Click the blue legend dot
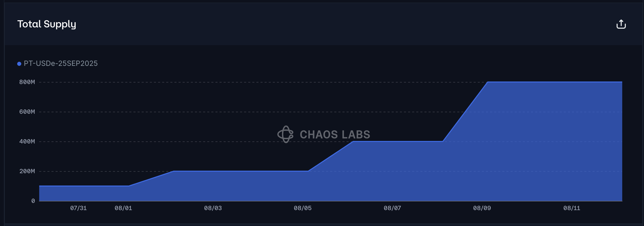Viewport: 644px width, 226px height. tap(19, 64)
